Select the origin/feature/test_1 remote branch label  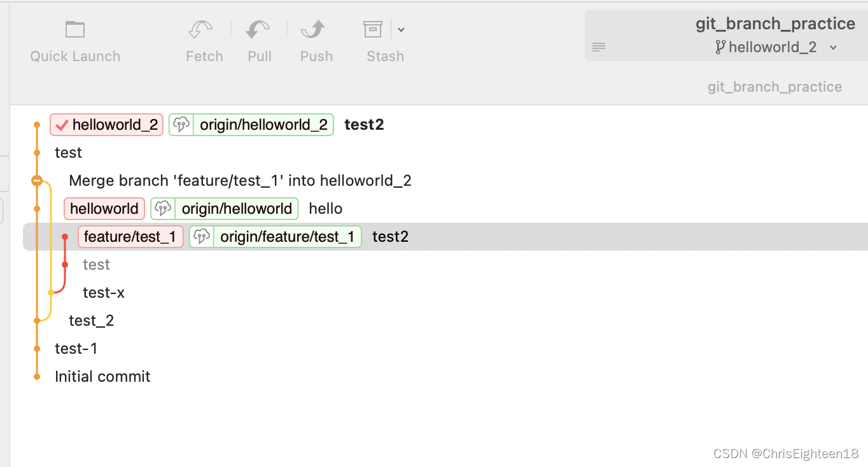click(288, 237)
